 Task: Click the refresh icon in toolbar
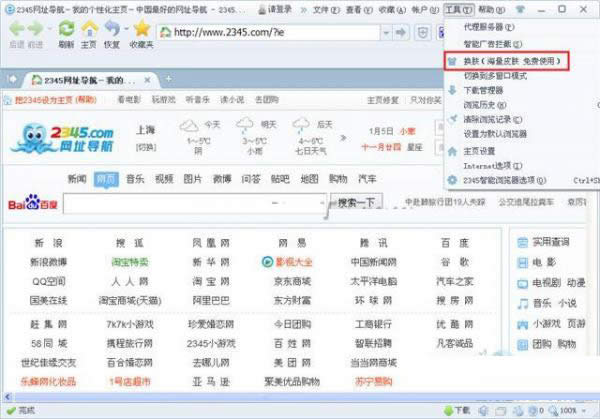tap(66, 29)
